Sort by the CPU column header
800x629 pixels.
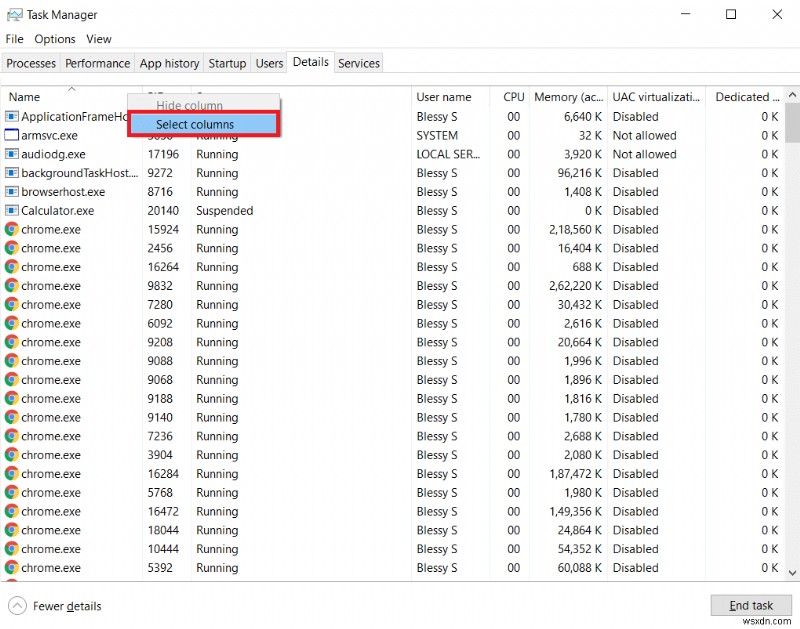coord(510,97)
